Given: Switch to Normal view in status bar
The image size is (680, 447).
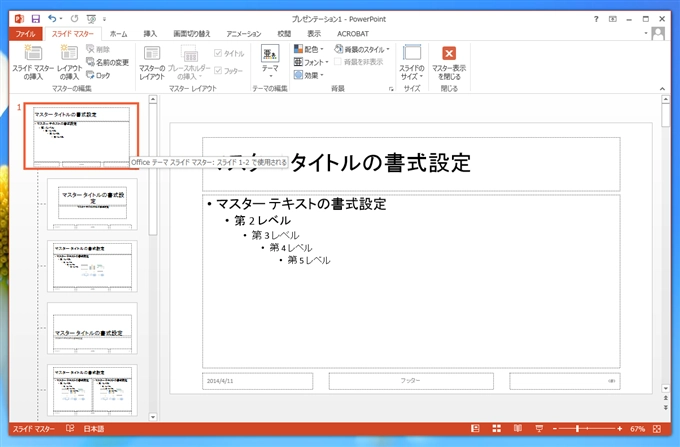Looking at the screenshot, I should tap(475, 429).
